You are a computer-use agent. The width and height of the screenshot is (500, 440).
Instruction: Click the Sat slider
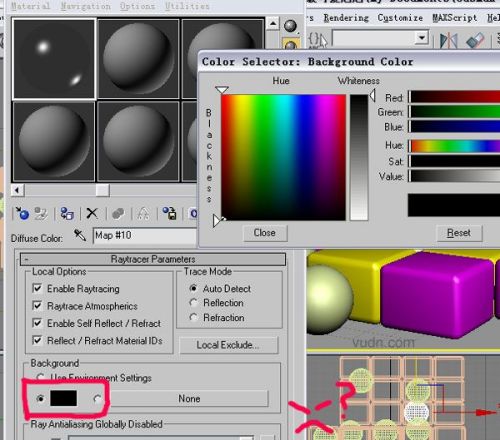[455, 161]
